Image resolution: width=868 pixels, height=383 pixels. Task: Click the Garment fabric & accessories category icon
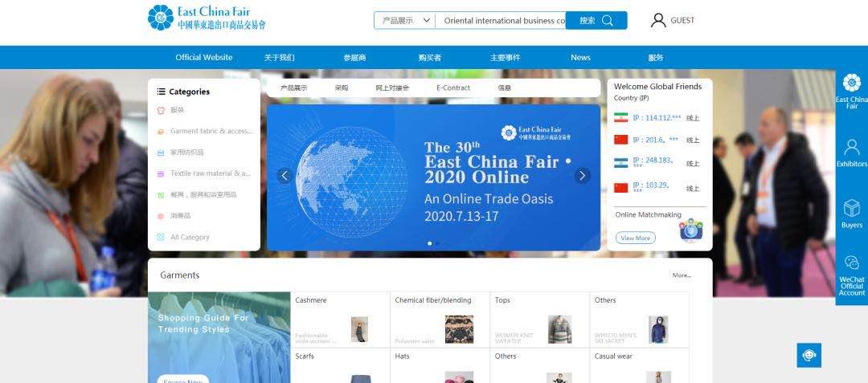point(161,132)
